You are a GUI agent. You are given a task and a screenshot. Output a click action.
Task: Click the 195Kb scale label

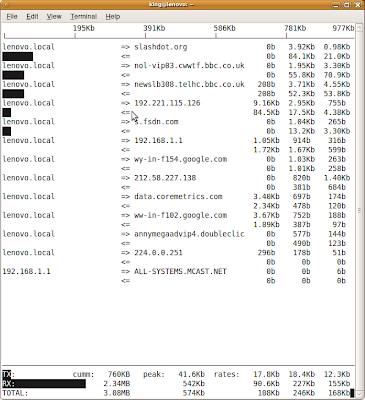pos(84,28)
